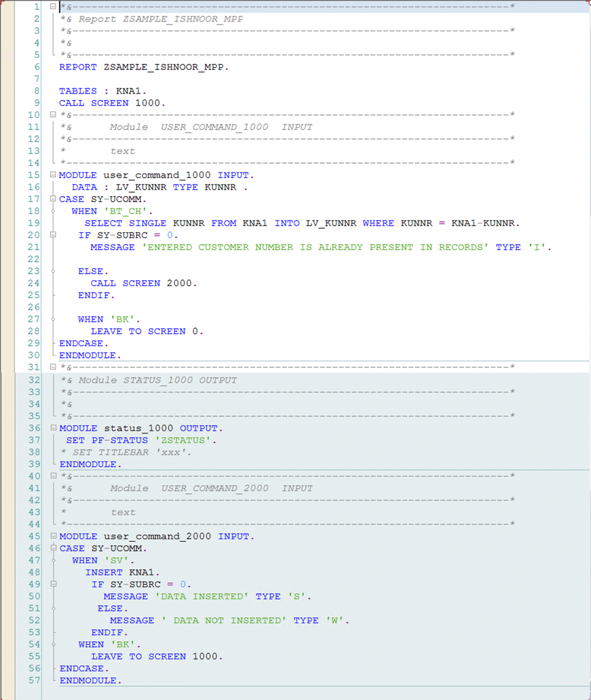Screen dimensions: 591x700
Task: Collapse MODULE user_command_1000 fold marker
Action: (x=53, y=175)
